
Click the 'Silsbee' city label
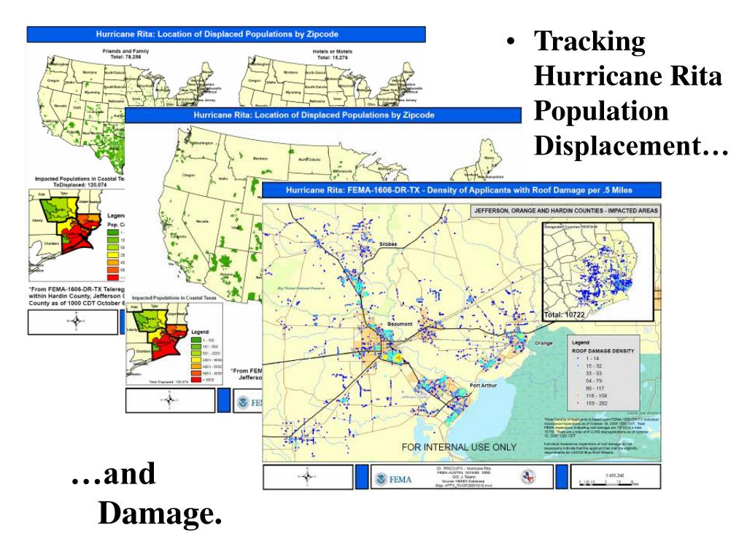pos(388,244)
